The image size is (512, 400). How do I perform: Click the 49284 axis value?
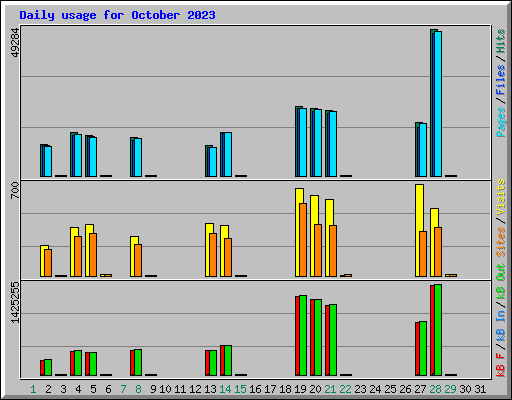15,42
